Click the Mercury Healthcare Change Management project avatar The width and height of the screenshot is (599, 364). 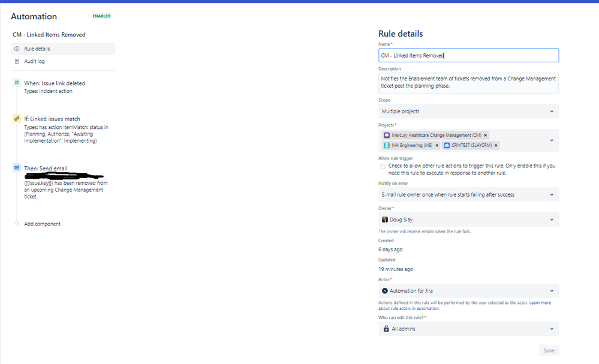click(386, 135)
